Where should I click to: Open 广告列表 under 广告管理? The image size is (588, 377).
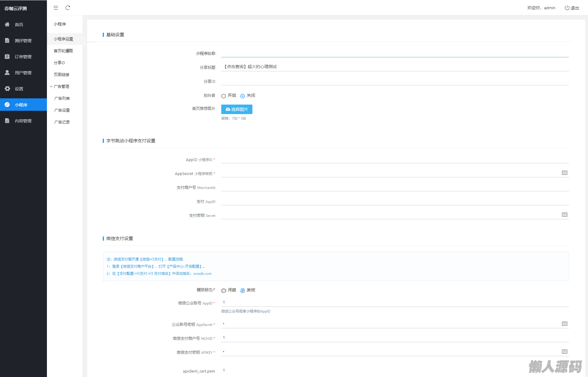point(62,98)
